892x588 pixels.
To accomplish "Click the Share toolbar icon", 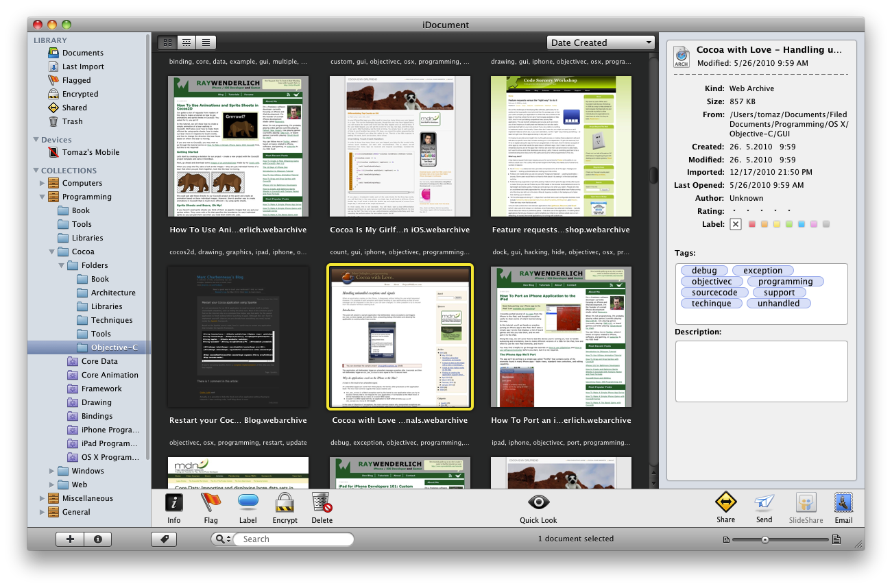I will pos(725,503).
